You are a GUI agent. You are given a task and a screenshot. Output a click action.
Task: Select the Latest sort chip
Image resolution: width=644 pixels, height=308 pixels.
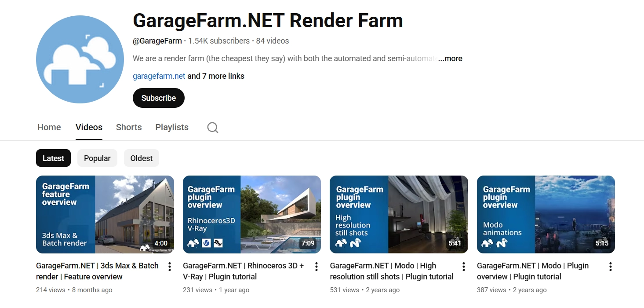pos(53,158)
